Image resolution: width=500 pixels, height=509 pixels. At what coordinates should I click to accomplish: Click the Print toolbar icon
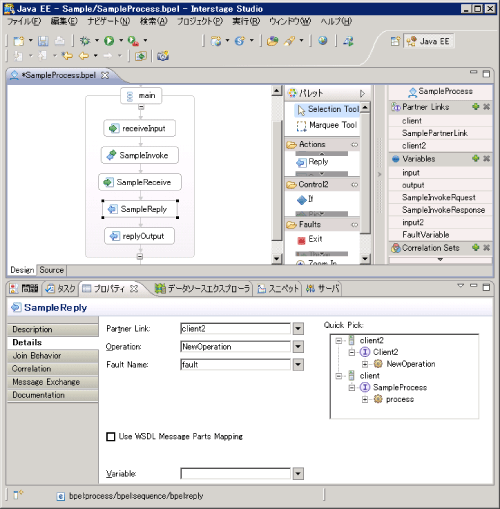point(60,41)
